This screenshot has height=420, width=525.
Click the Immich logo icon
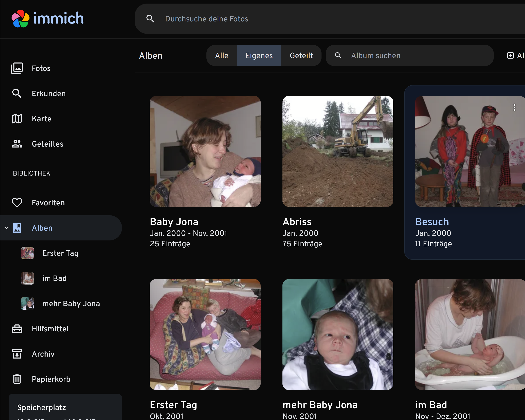coord(20,19)
